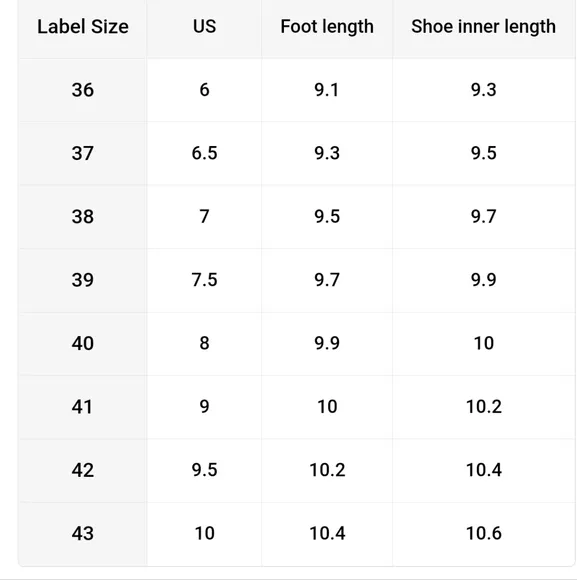This screenshot has width=577, height=580.
Task: Select label size 39 cell
Action: [83, 280]
